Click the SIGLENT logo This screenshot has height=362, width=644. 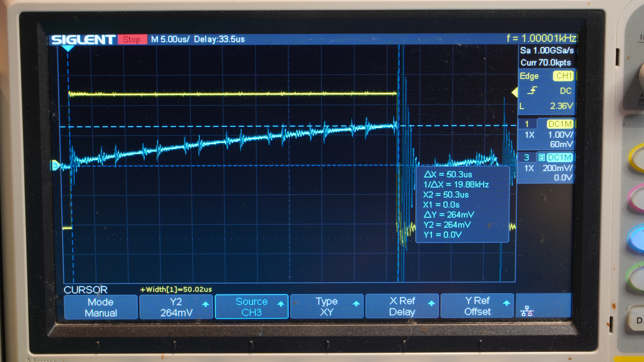[83, 39]
